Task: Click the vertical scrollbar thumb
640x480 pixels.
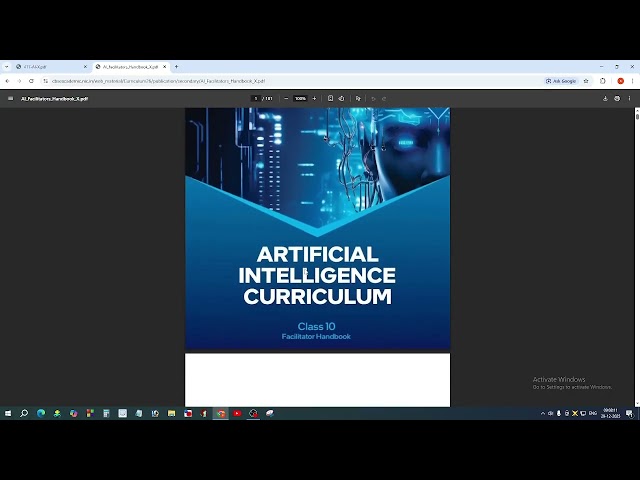Action: point(637,116)
